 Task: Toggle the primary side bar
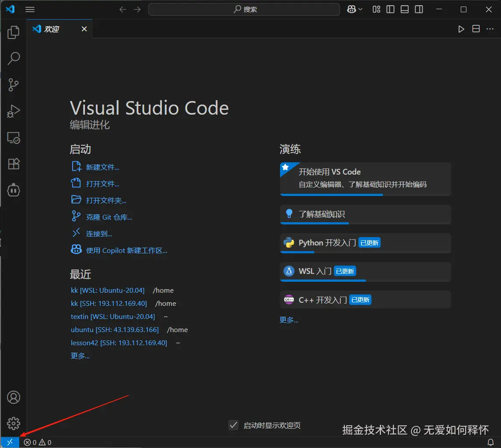point(390,9)
